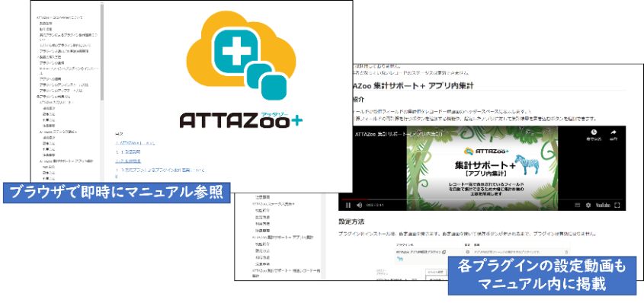Open table-of-contents link 1. ATTAZoo+
The height and width of the screenshot is (303, 644).
135,143
